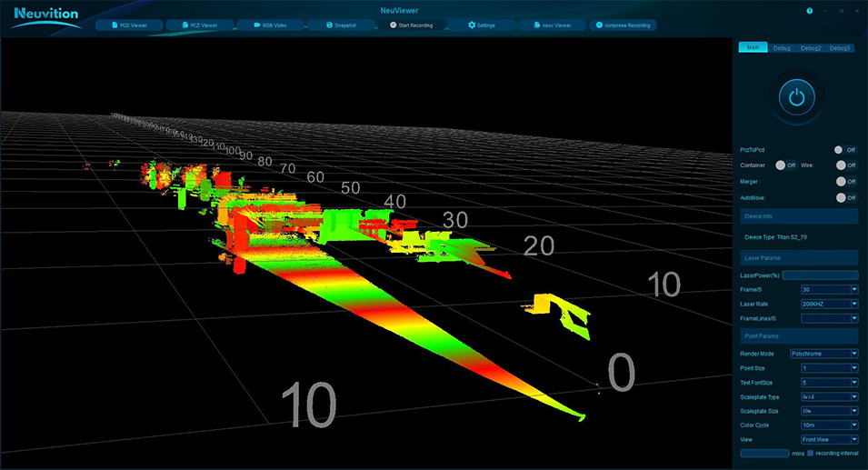Click the grid distance label 60

point(315,177)
